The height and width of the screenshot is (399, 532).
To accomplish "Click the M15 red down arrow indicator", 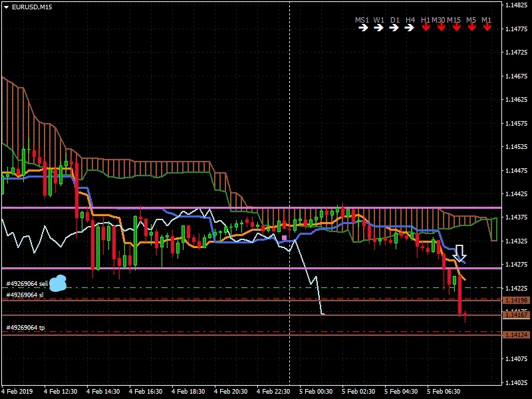I will click(457, 27).
